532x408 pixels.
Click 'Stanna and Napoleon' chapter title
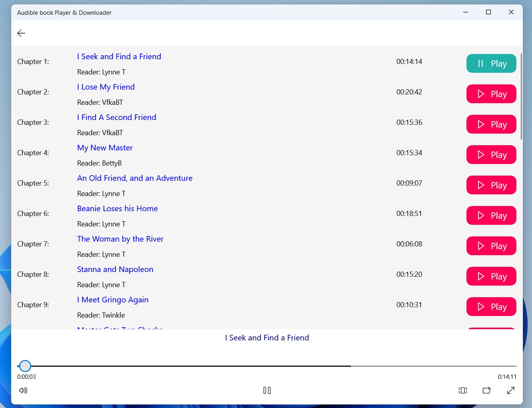pos(115,269)
